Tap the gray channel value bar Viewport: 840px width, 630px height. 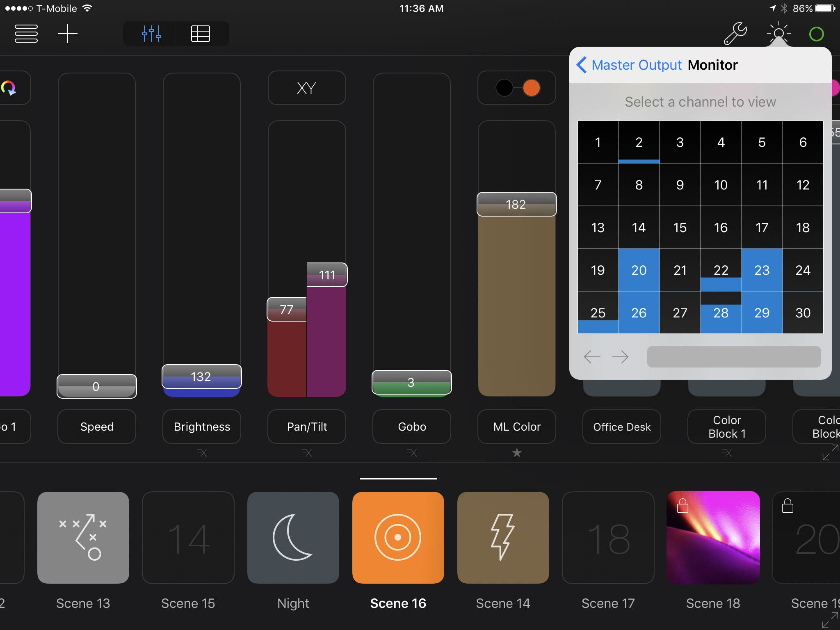(734, 357)
